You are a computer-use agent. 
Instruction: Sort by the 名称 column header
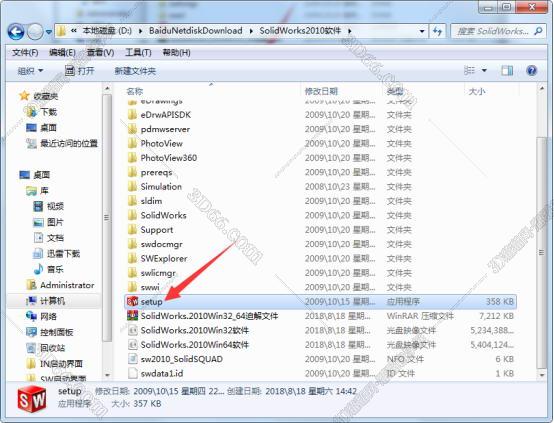[135, 92]
